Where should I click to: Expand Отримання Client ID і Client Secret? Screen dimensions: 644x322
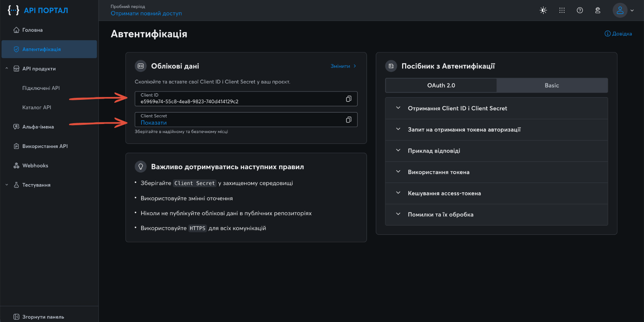tap(496, 108)
